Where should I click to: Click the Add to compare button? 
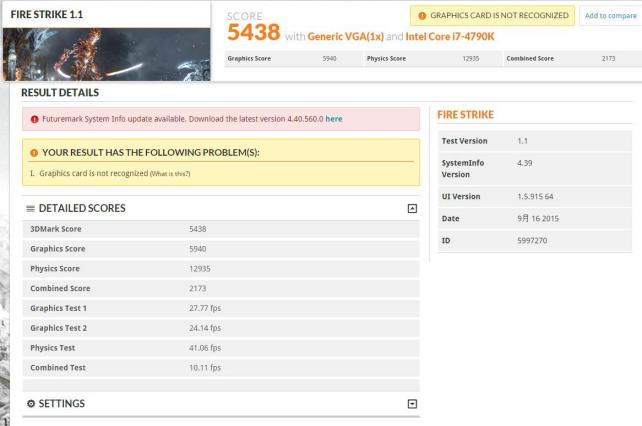[610, 16]
